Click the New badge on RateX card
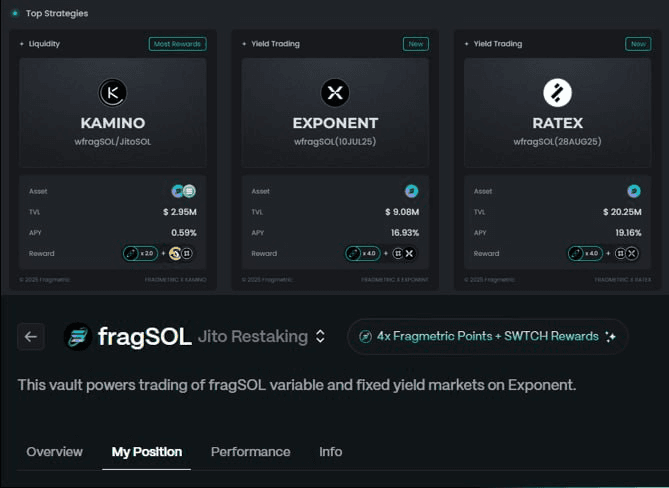 [x=638, y=44]
